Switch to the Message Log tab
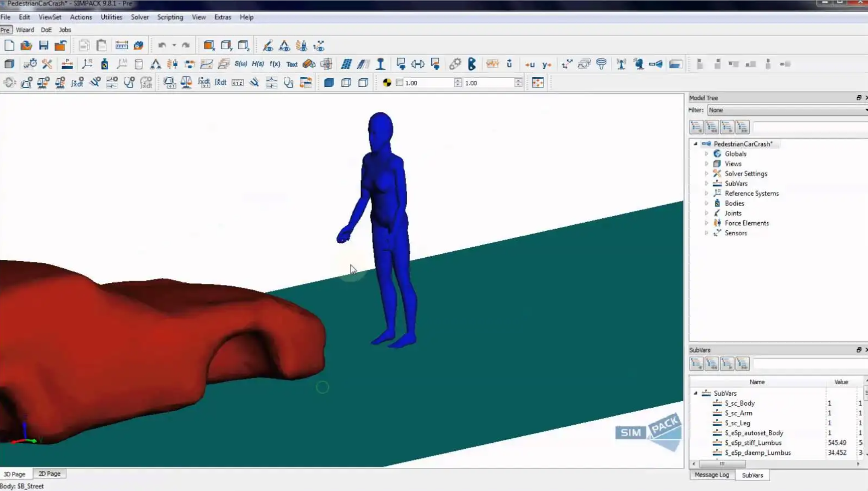The height and width of the screenshot is (491, 868). [x=712, y=475]
